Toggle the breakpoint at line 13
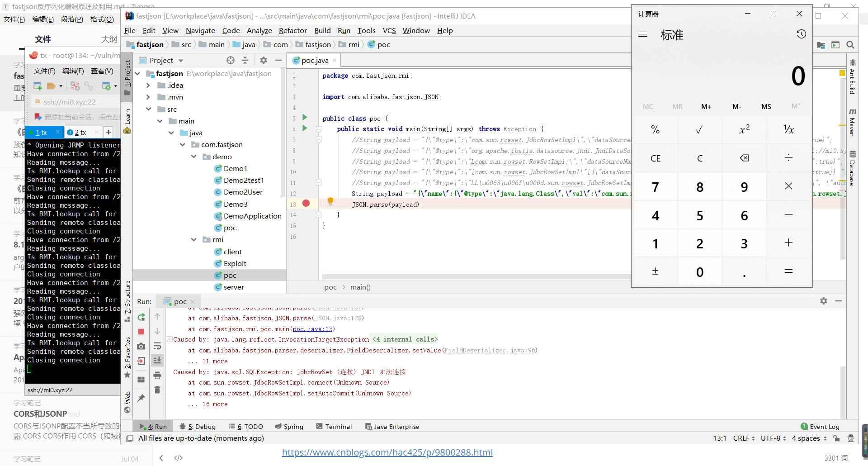This screenshot has width=868, height=466. [306, 204]
